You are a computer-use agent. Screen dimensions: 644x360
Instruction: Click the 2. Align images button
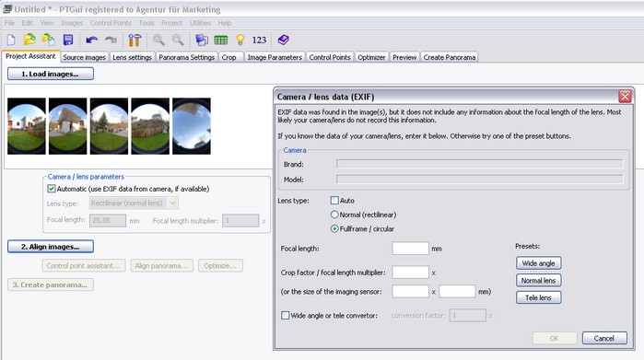click(x=51, y=247)
